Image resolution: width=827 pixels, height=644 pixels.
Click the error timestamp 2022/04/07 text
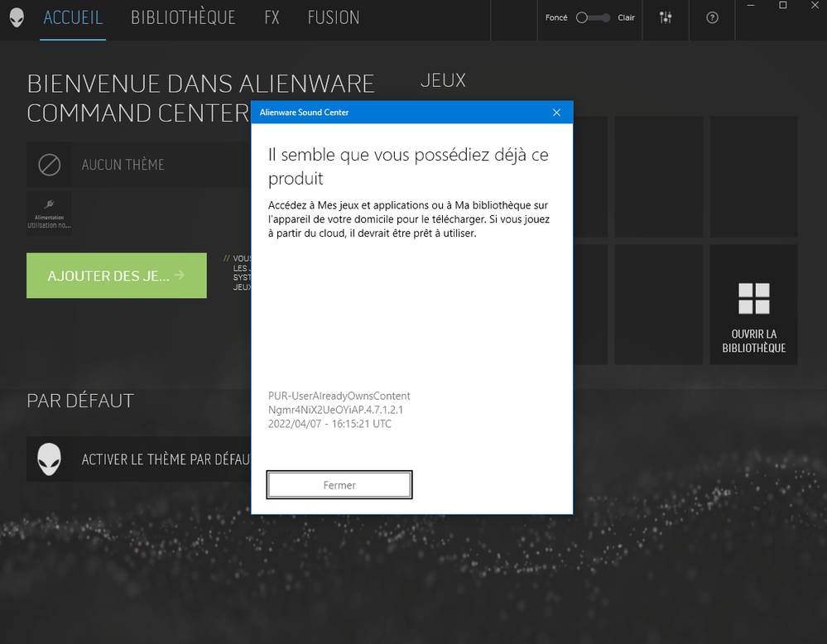point(329,424)
